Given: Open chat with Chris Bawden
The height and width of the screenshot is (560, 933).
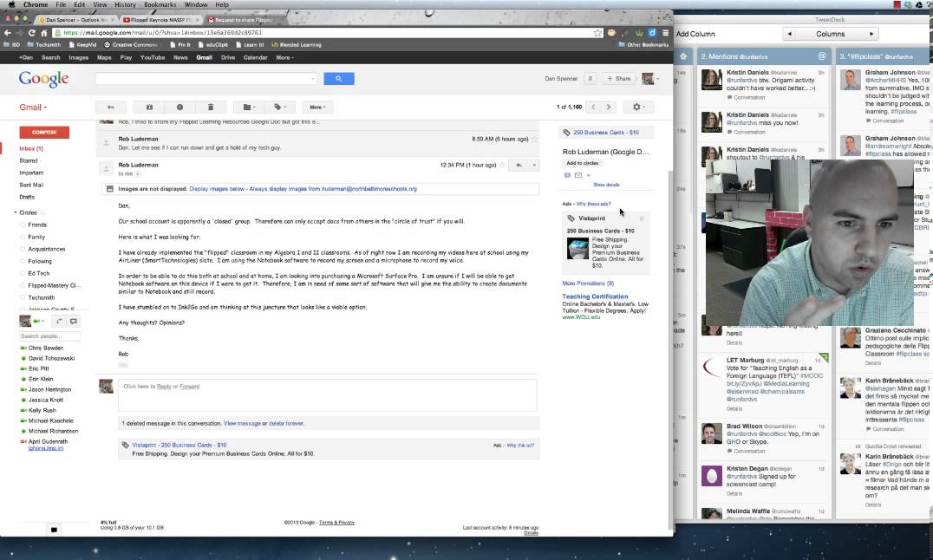Looking at the screenshot, I should 46,348.
